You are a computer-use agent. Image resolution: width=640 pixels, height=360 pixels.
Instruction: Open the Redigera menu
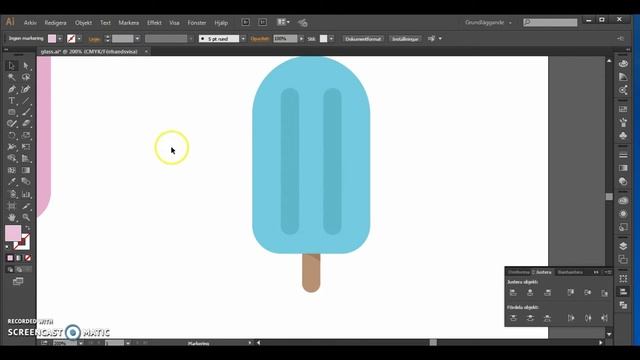click(56, 23)
